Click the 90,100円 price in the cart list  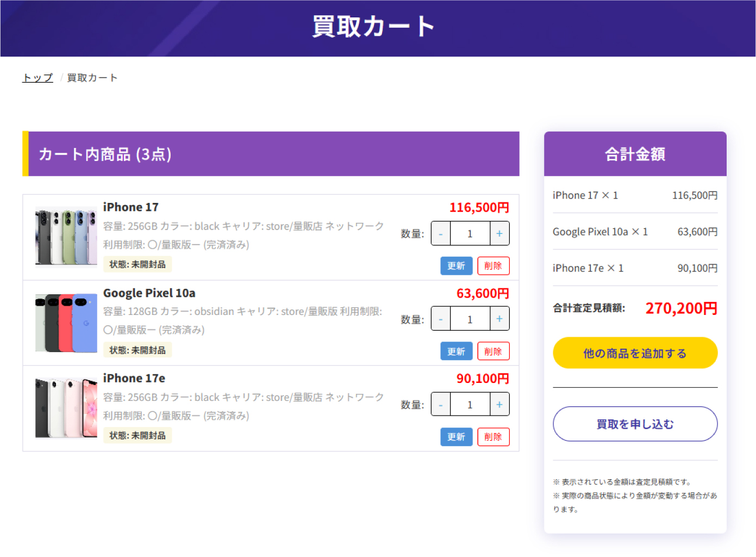tap(483, 378)
